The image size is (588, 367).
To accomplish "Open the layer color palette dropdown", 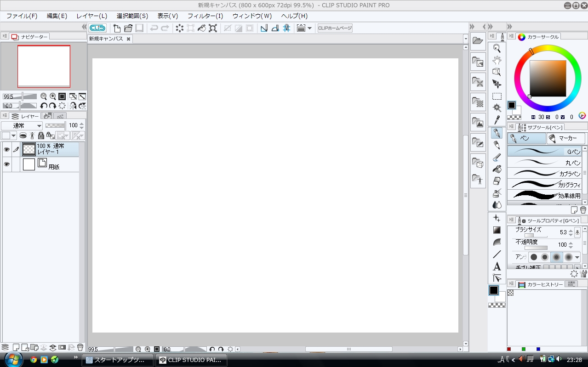I will (x=9, y=136).
